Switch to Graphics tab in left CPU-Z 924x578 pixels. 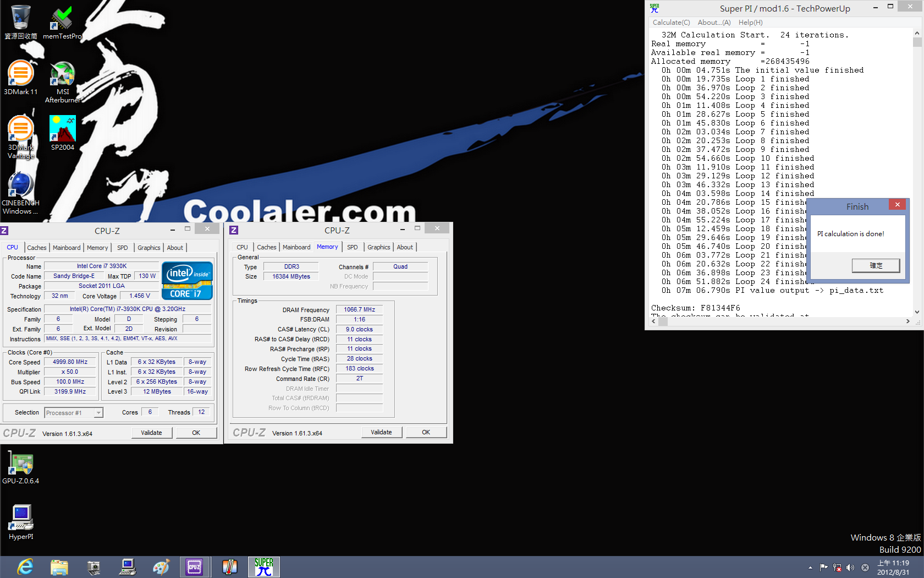[x=149, y=248]
